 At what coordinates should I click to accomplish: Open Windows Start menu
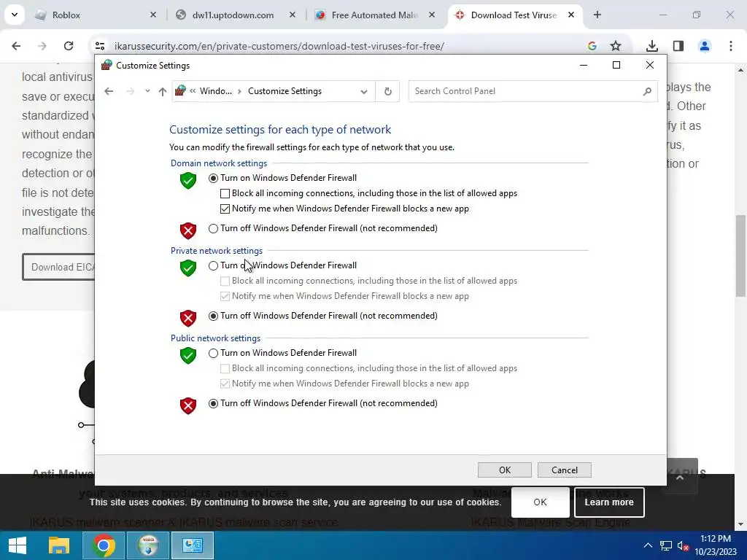tap(18, 545)
